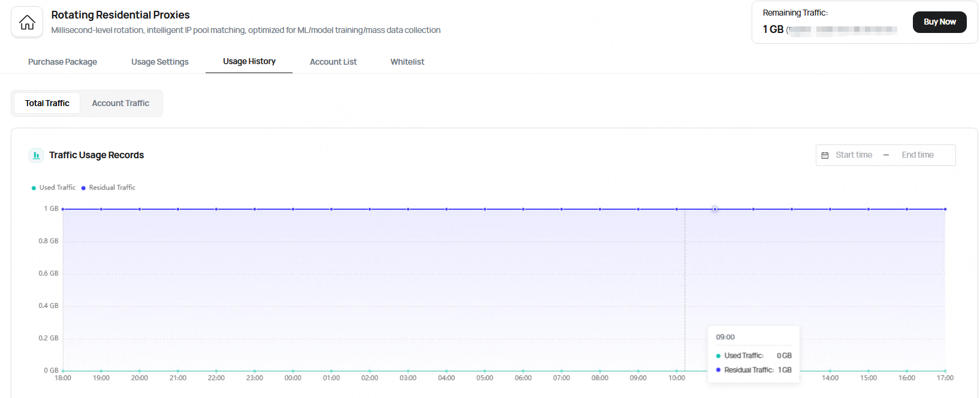Click the 1 GB remaining traffic value
Screen dimensions: 980x398
pos(773,29)
